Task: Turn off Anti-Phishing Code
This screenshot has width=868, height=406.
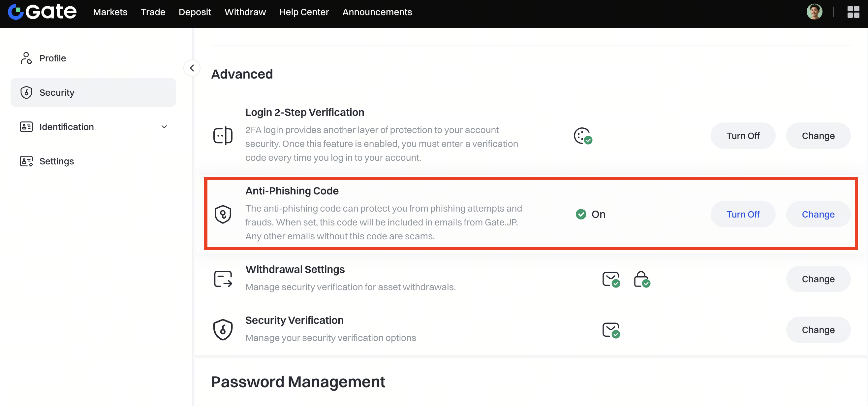Action: 743,214
